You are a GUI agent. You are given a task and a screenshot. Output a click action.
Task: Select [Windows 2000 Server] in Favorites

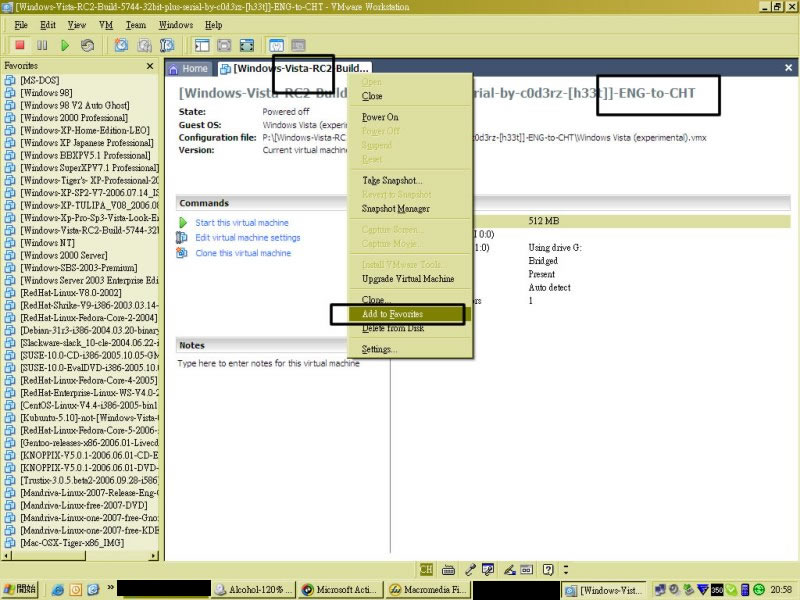pyautogui.click(x=64, y=256)
